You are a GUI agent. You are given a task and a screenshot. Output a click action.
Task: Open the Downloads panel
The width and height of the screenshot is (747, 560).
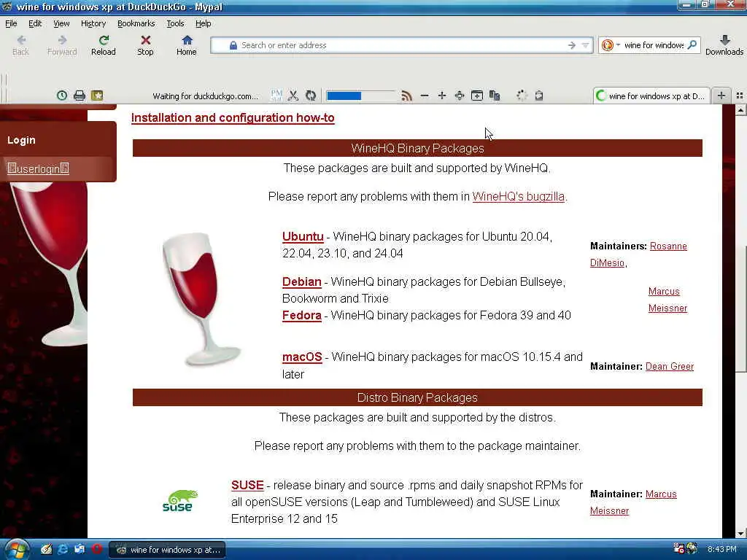coord(724,45)
